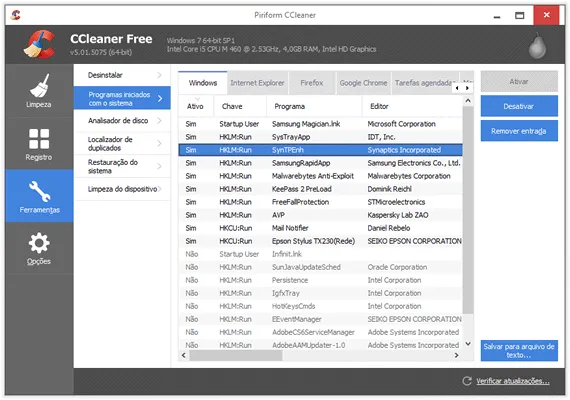Open the Registro section
The image size is (570, 400).
coord(39,144)
